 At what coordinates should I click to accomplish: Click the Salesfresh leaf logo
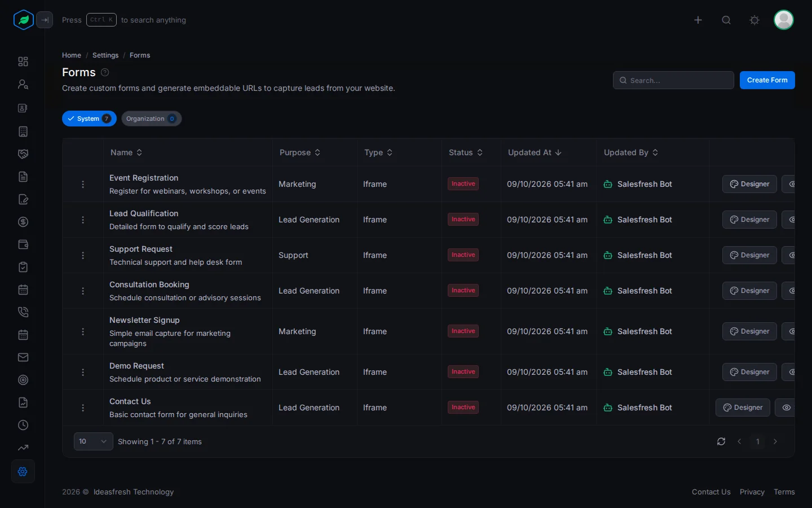[x=23, y=20]
